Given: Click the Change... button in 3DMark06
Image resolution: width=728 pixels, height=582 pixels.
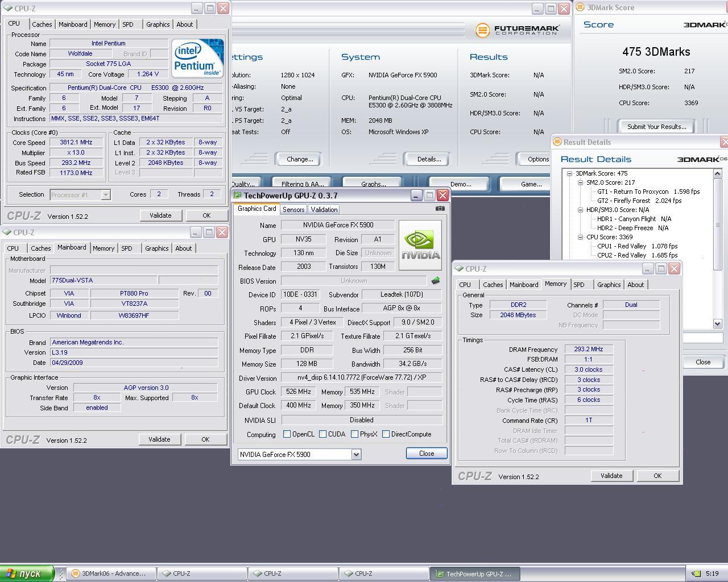Looking at the screenshot, I should pyautogui.click(x=300, y=159).
